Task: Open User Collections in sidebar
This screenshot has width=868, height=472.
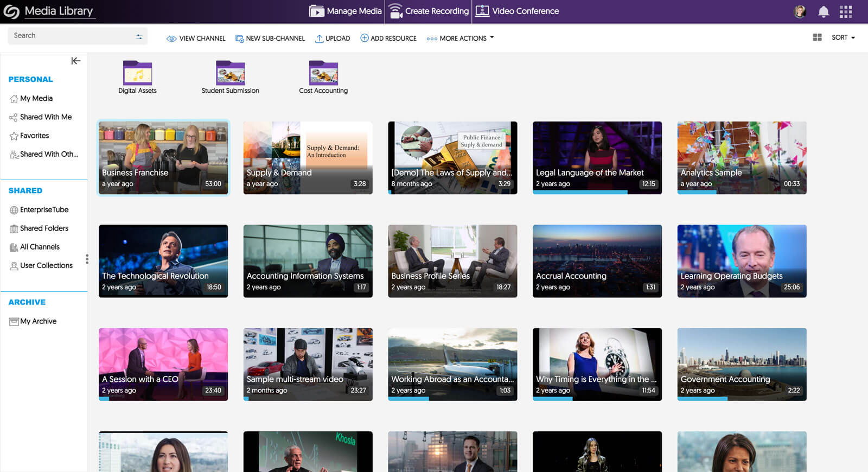Action: point(41,266)
